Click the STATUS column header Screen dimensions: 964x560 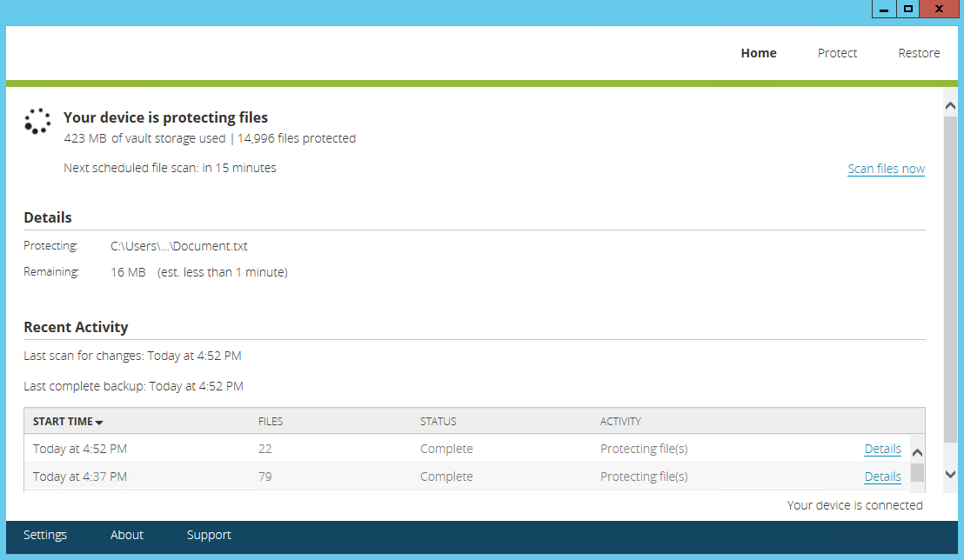pos(438,422)
